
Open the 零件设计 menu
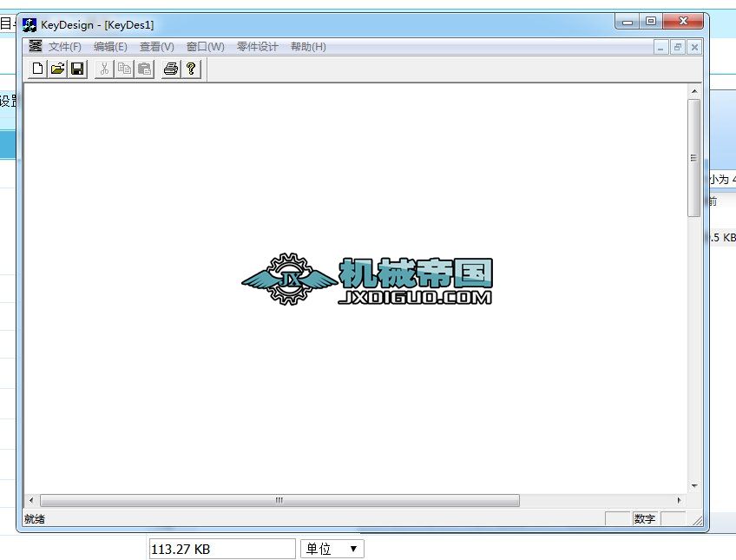[257, 47]
